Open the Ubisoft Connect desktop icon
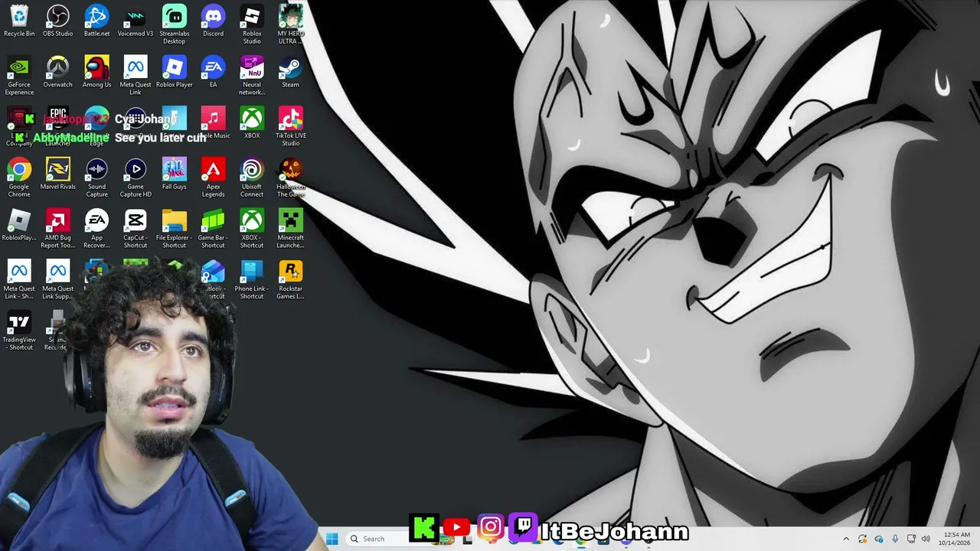980x551 pixels. (x=251, y=178)
